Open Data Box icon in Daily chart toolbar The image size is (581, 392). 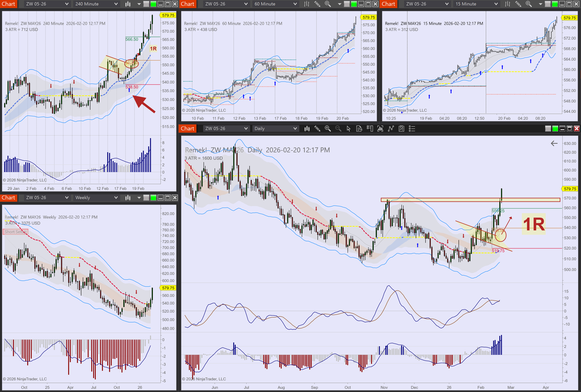tap(359, 128)
